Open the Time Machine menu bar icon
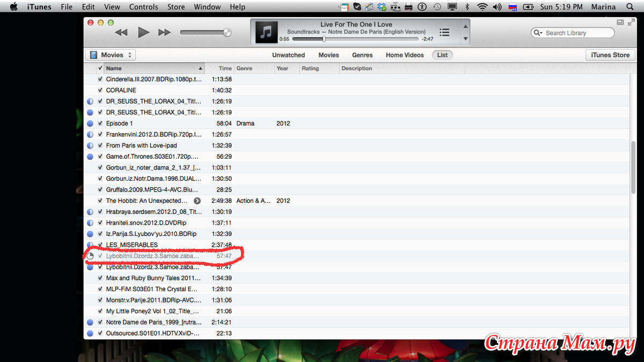The image size is (644, 362). 437,7
